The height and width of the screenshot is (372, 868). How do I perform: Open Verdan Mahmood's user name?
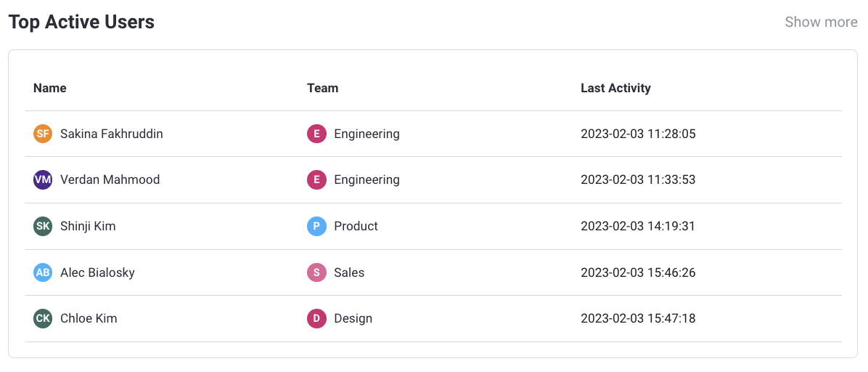110,179
